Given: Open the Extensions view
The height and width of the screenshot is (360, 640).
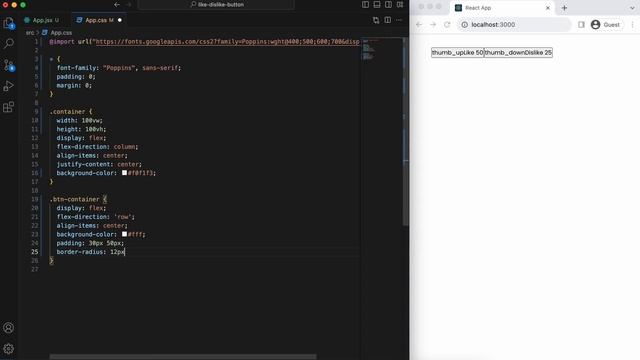Looking at the screenshot, I should tap(9, 107).
